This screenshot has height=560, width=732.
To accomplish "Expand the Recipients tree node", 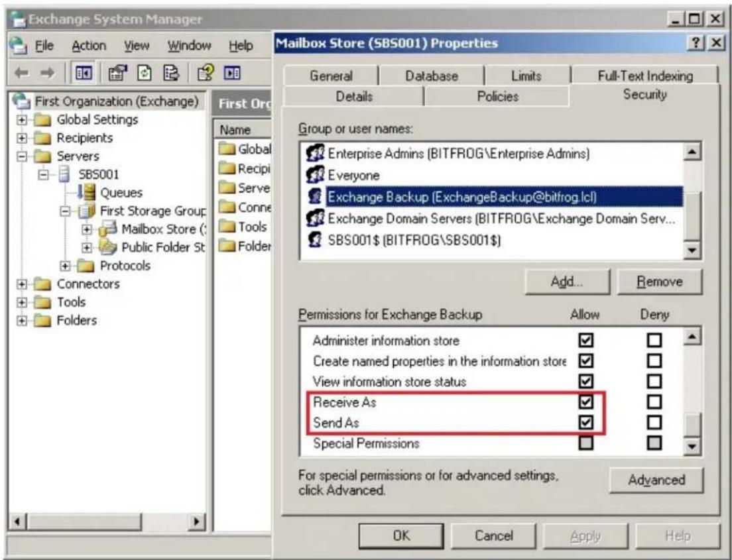I will click(x=21, y=138).
